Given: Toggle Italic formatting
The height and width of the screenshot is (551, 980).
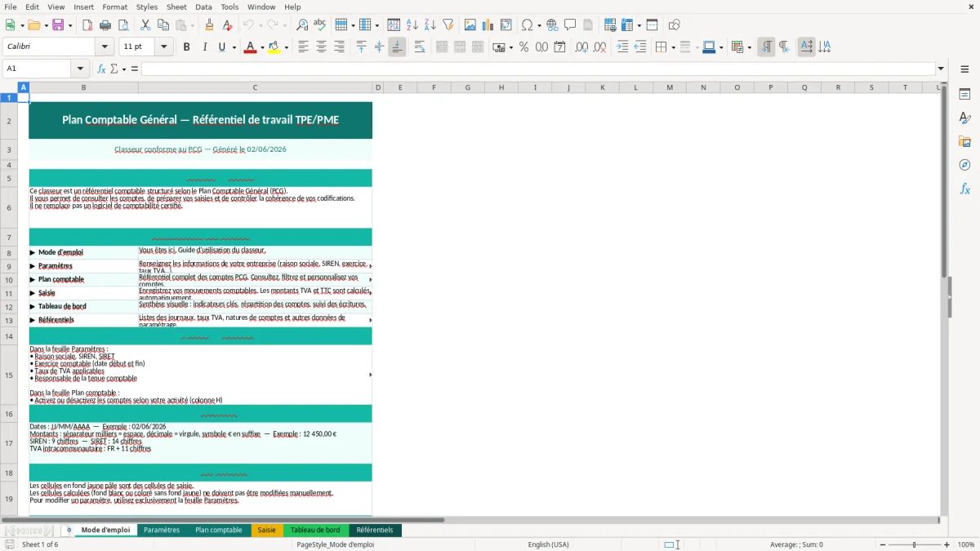Looking at the screenshot, I should [204, 47].
